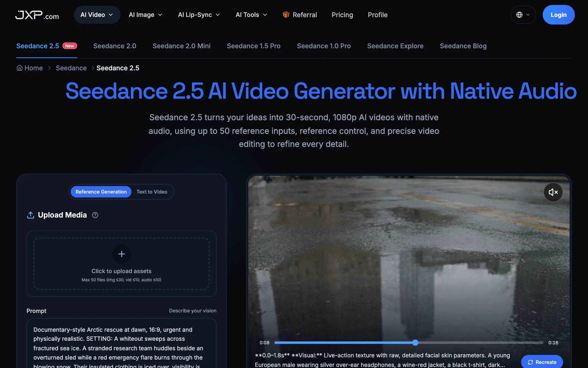
Task: Click the JXP.com logo
Action: [37, 15]
